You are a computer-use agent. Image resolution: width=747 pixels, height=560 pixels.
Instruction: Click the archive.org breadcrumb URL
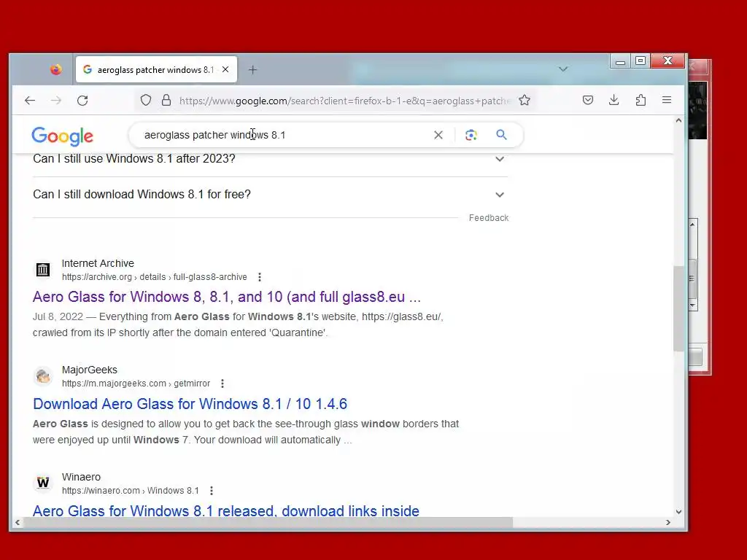point(155,277)
